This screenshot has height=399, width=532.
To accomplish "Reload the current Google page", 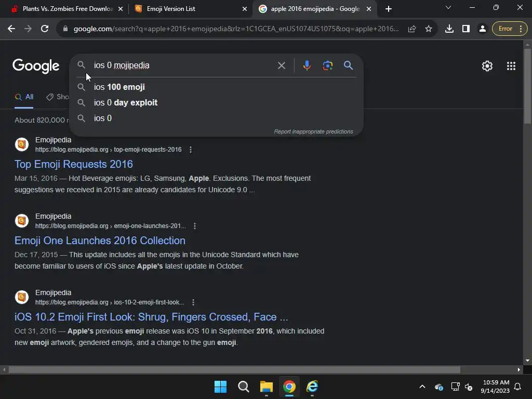I will (x=45, y=29).
